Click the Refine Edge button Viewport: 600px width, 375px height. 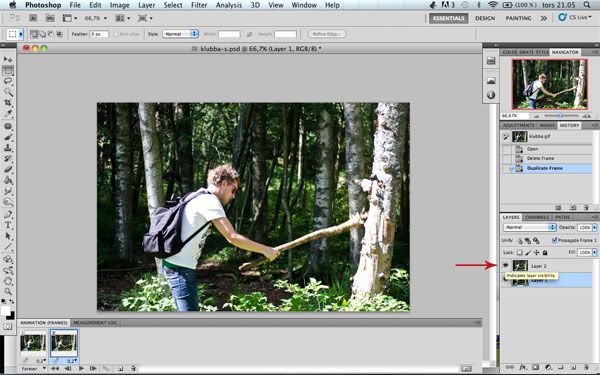(327, 34)
